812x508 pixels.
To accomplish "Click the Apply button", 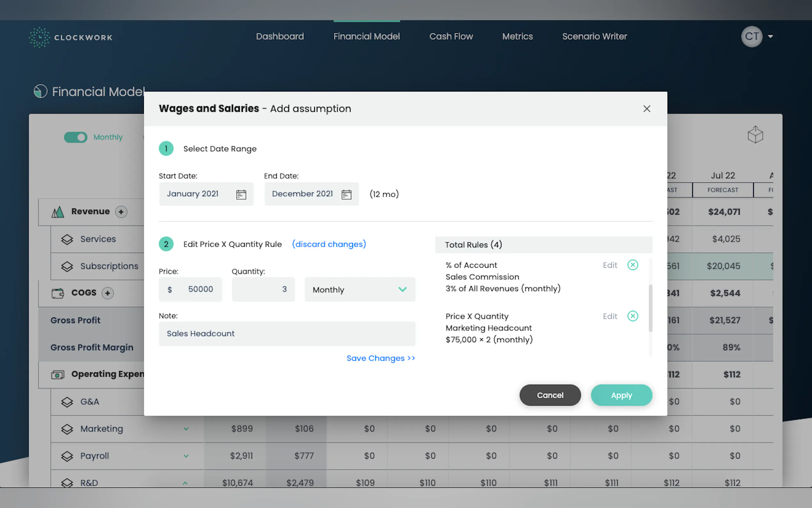I will pyautogui.click(x=621, y=395).
